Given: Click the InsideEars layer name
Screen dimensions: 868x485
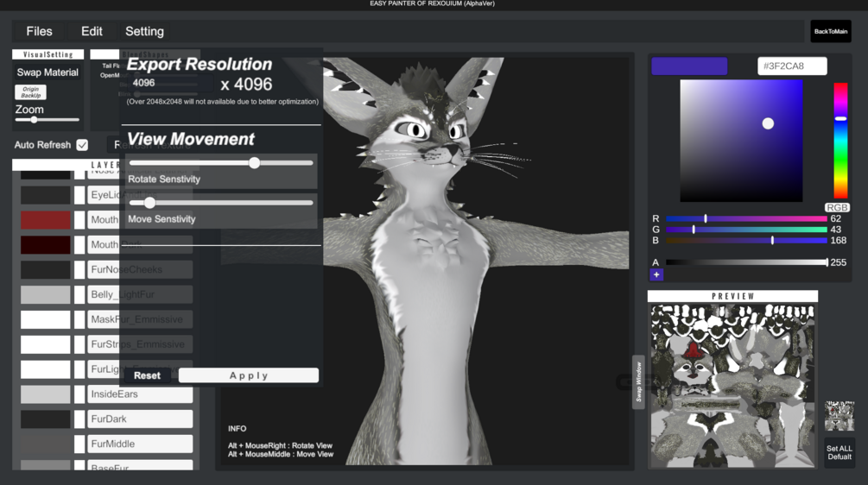Looking at the screenshot, I should pyautogui.click(x=140, y=394).
